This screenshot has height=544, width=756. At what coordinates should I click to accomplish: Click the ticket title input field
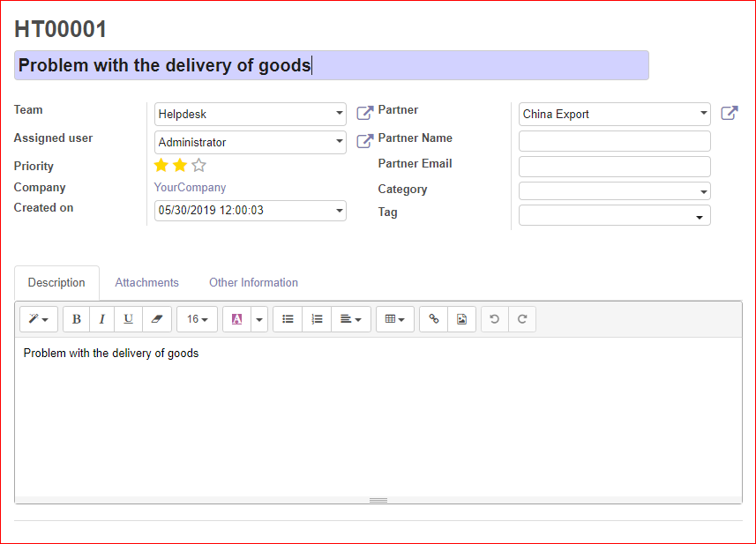[x=332, y=65]
